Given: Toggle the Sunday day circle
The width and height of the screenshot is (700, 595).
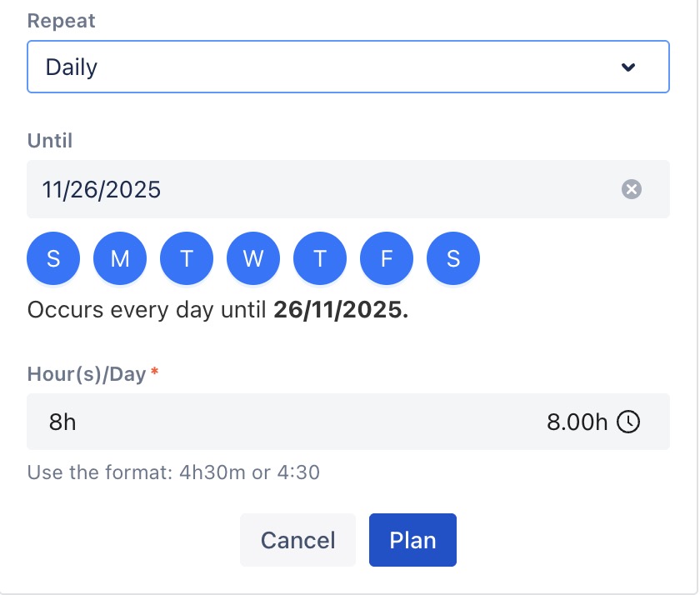Looking at the screenshot, I should [53, 258].
